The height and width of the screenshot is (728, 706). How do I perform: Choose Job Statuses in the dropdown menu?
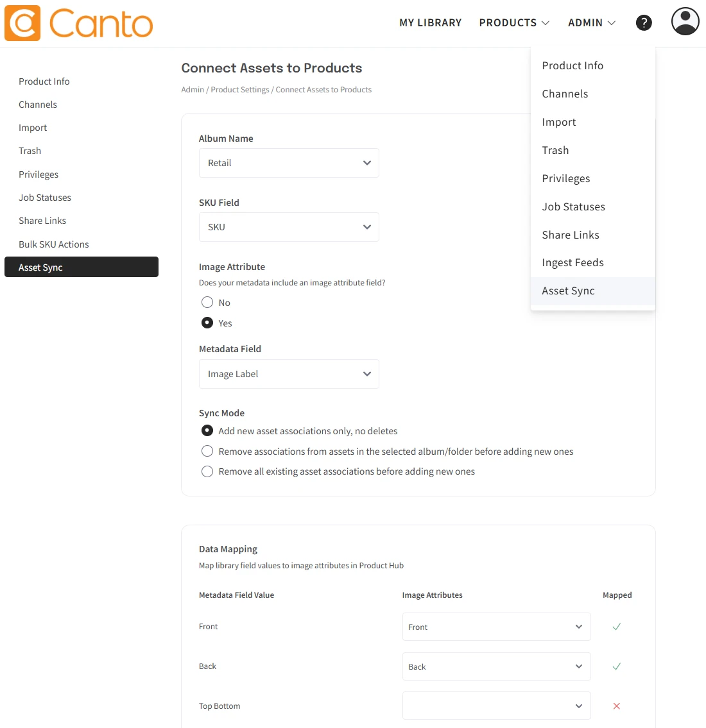(592, 207)
